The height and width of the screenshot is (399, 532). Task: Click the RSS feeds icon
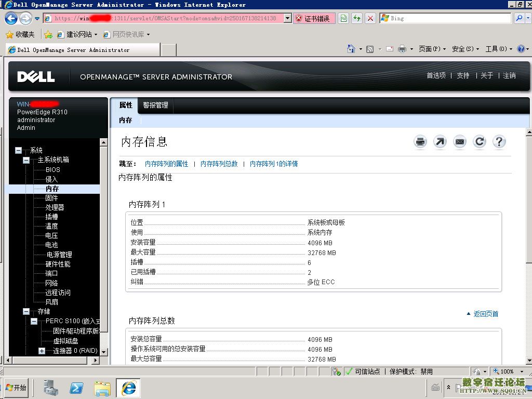(370, 49)
